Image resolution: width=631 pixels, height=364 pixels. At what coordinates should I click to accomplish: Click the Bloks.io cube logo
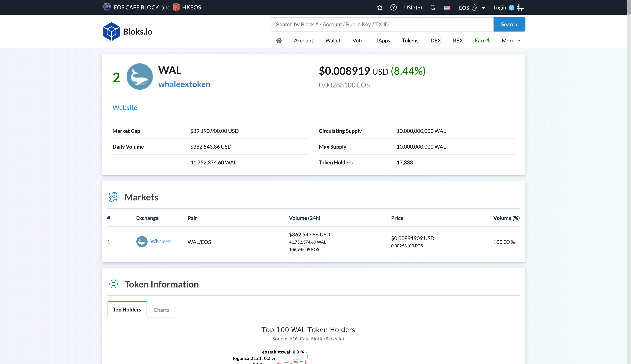(111, 32)
